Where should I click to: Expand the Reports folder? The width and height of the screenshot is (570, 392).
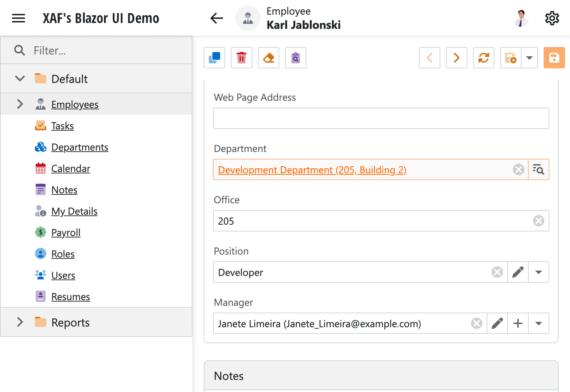[20, 322]
